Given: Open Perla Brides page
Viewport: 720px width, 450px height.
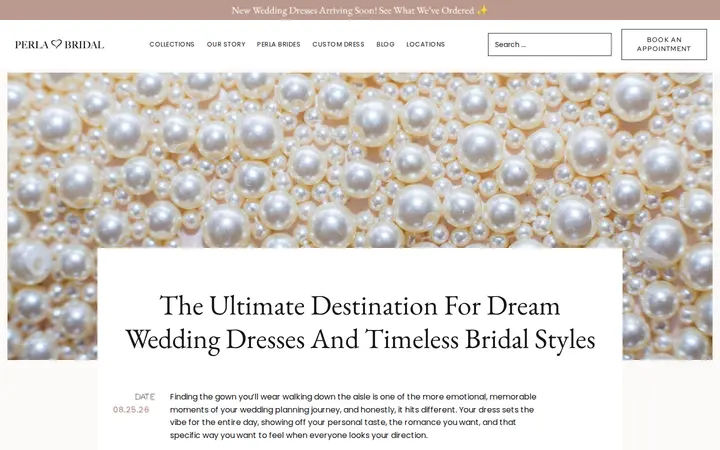Looking at the screenshot, I should pos(278,45).
